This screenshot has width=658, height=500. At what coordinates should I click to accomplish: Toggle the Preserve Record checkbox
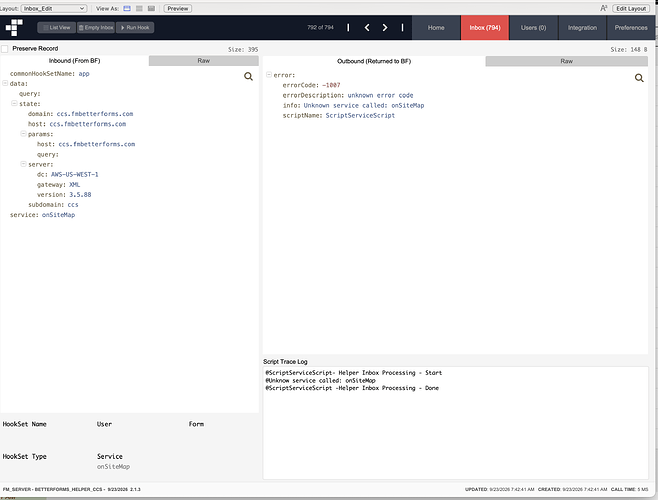pos(5,49)
